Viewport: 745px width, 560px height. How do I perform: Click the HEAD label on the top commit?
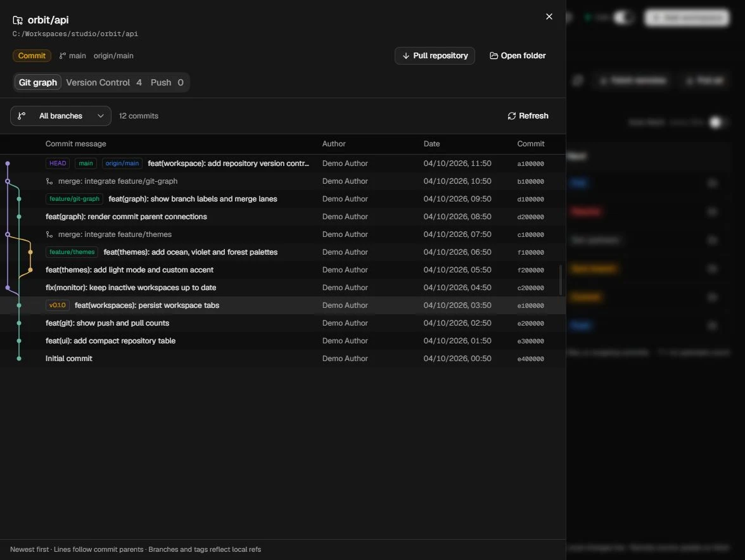coord(58,163)
